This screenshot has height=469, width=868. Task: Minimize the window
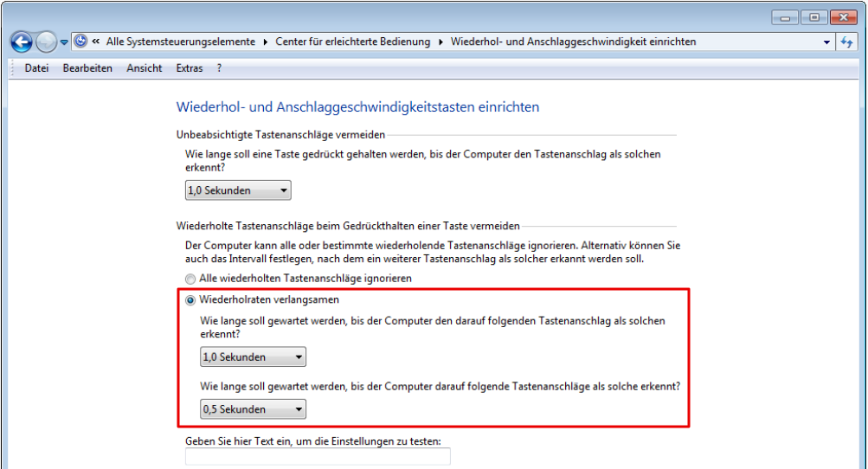785,17
